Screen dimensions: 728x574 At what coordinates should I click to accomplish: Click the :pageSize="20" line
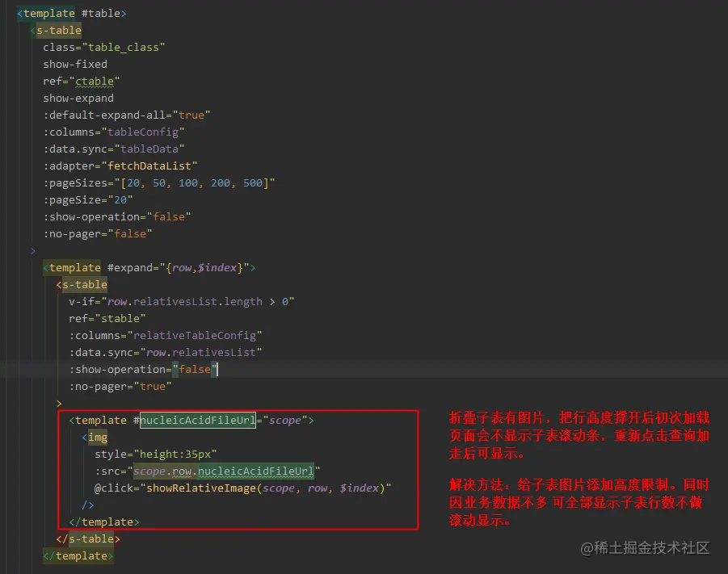point(88,200)
